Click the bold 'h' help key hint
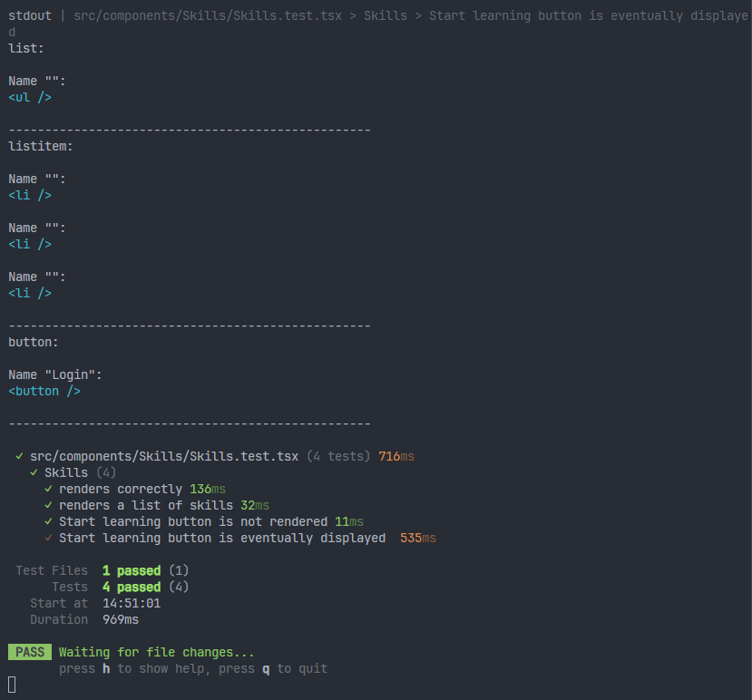The height and width of the screenshot is (700, 752). (x=106, y=668)
